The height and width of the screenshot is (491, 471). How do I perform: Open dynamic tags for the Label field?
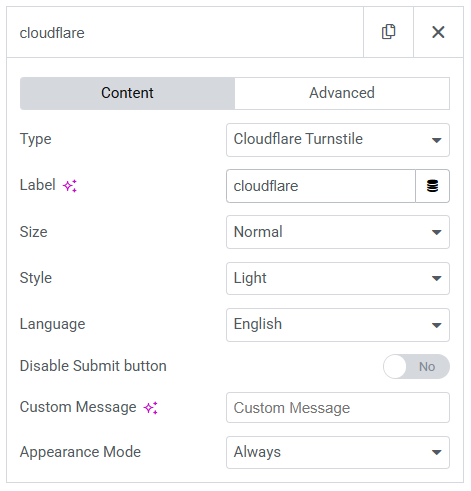tap(432, 186)
